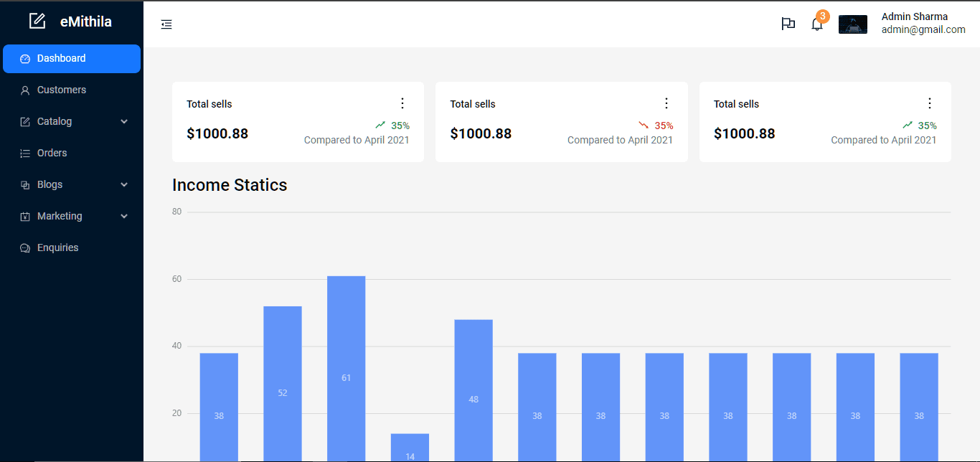Expand the Marketing submenu chevron

(x=124, y=217)
